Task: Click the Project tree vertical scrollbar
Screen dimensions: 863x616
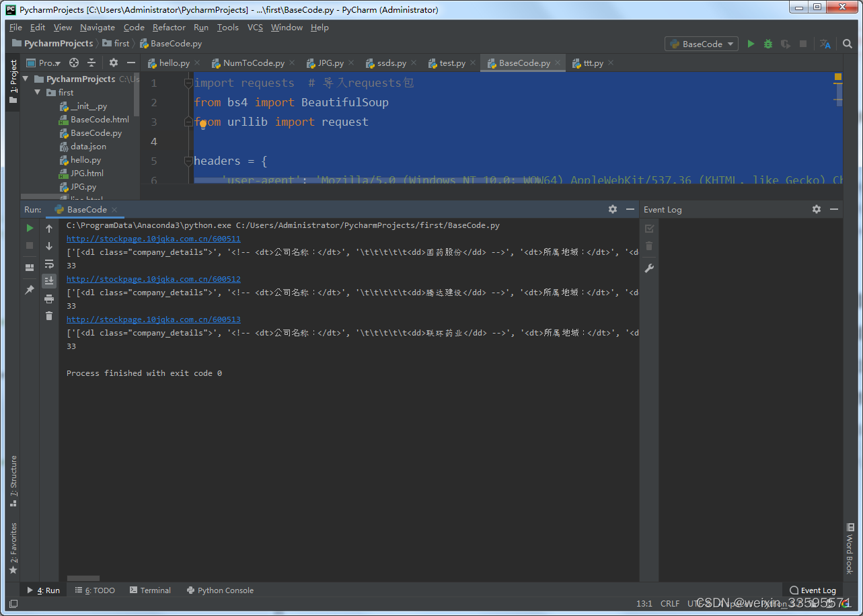Action: point(137,95)
